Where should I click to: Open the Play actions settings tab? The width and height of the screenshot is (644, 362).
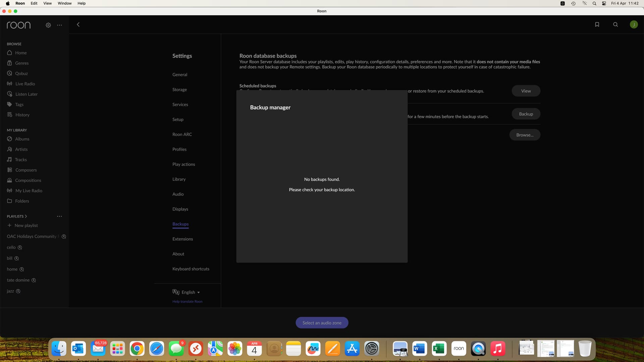tap(183, 164)
